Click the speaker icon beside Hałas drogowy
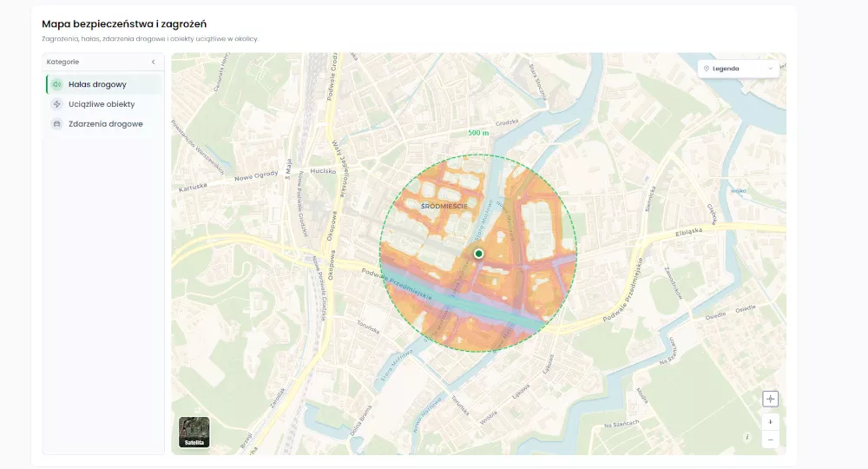 pos(56,84)
